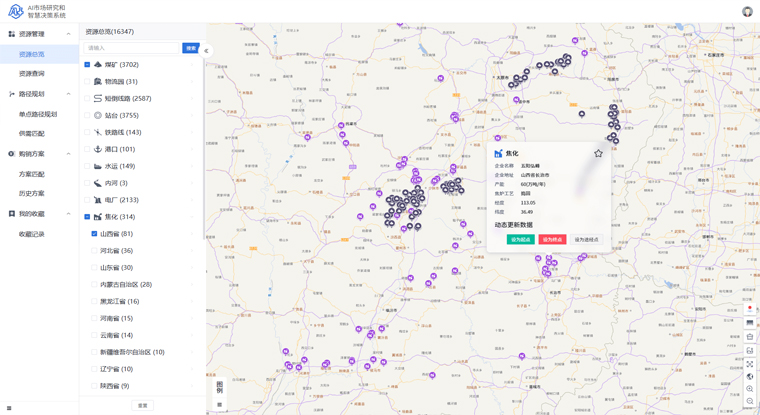
Task: Open the 资源查询 menu item
Action: pyautogui.click(x=31, y=74)
